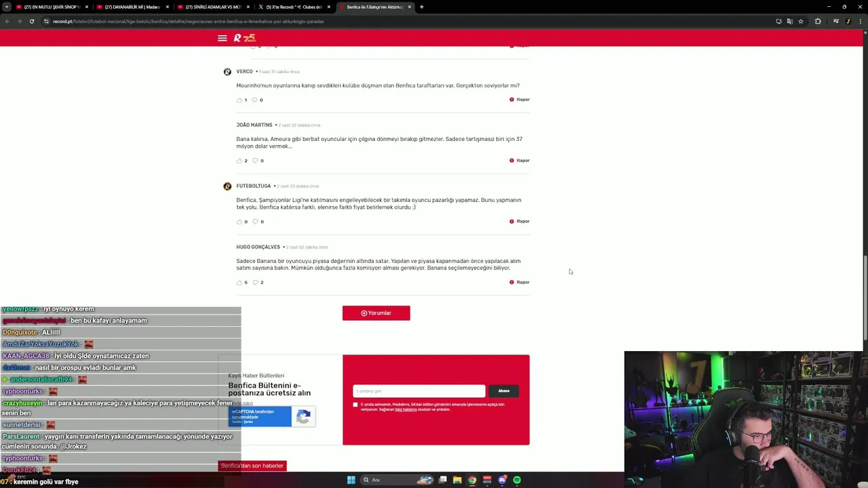Open reply bubble on JOÃO MARTINS' comment

pyautogui.click(x=255, y=161)
